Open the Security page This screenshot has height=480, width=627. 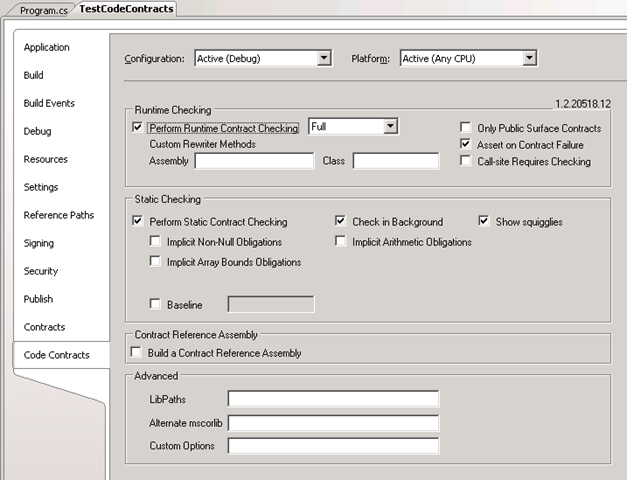(x=41, y=271)
